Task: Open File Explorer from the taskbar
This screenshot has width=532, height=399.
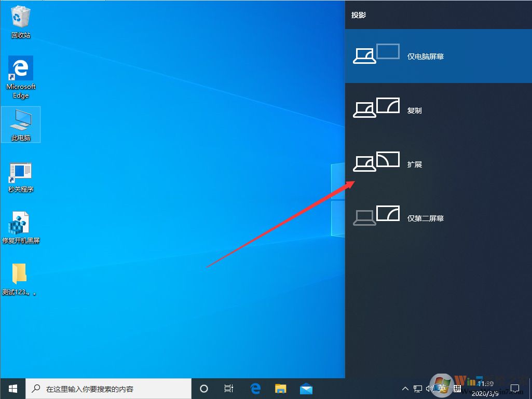Action: tap(281, 388)
